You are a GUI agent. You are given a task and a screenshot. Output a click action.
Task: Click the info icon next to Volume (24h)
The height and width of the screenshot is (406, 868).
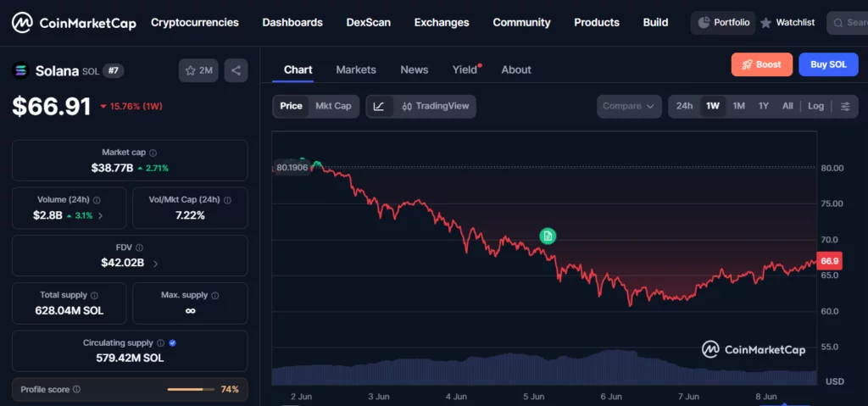[x=97, y=200]
